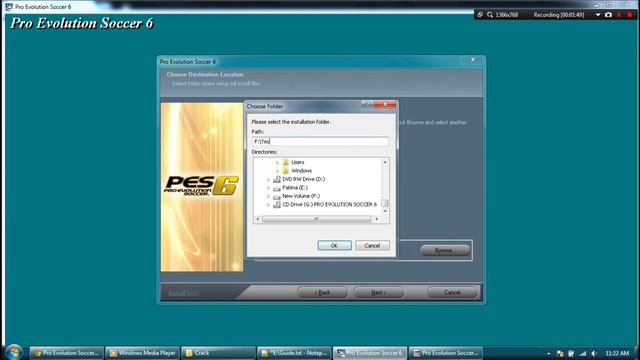The image size is (640, 360).
Task: Click horizontal scrollbar right arrow
Action: point(376,219)
